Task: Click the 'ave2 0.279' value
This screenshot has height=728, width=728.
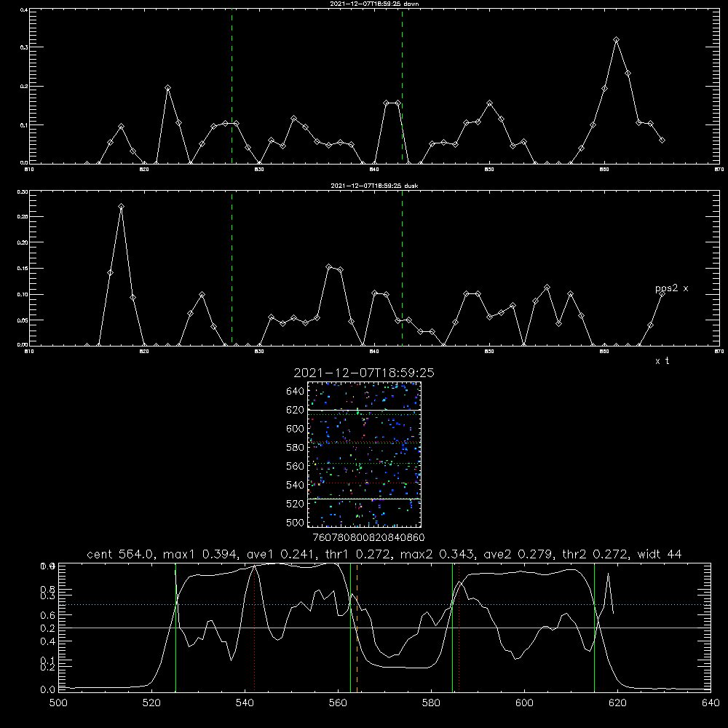Action: 518,554
